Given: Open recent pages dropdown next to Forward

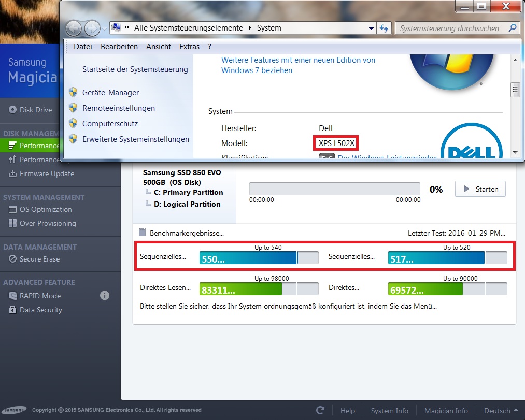Looking at the screenshot, I should point(104,29).
